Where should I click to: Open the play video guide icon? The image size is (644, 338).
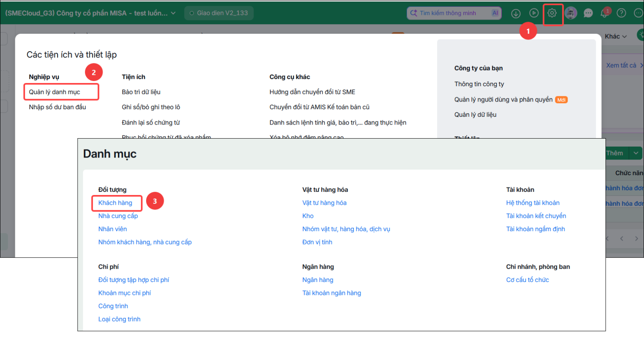[534, 13]
